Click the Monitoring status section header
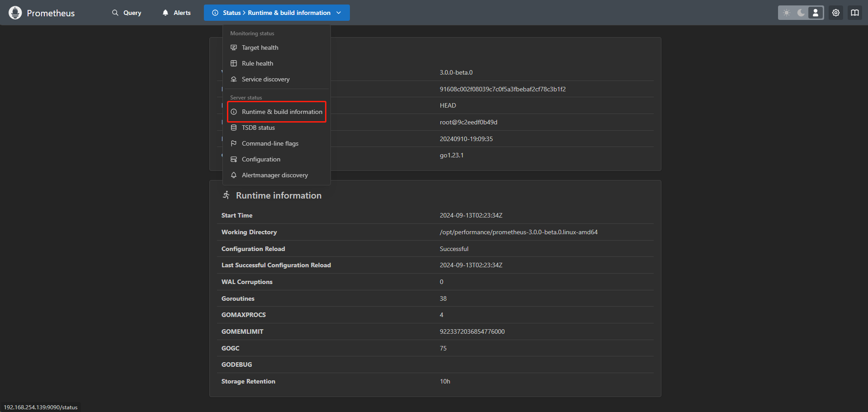Viewport: 868px width, 412px height. (x=252, y=33)
